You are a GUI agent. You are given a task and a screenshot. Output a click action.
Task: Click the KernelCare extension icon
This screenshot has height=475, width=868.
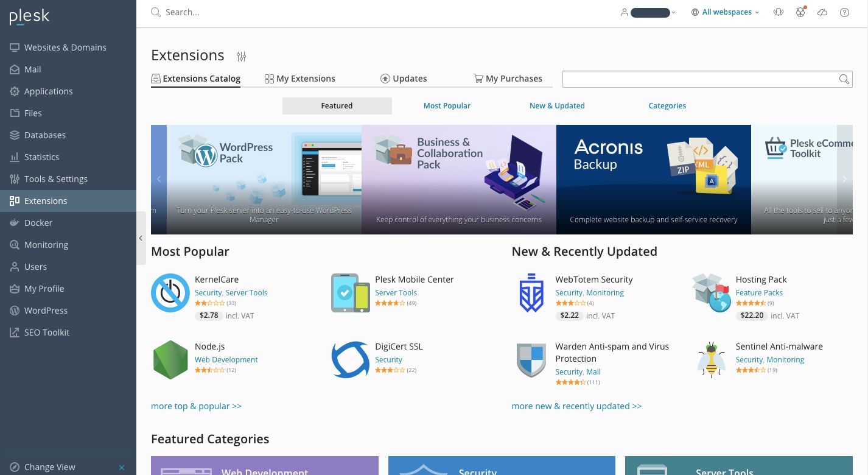tap(170, 293)
